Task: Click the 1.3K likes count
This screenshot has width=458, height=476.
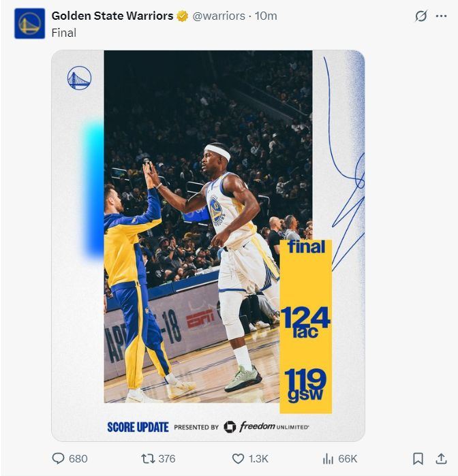Action: (258, 458)
